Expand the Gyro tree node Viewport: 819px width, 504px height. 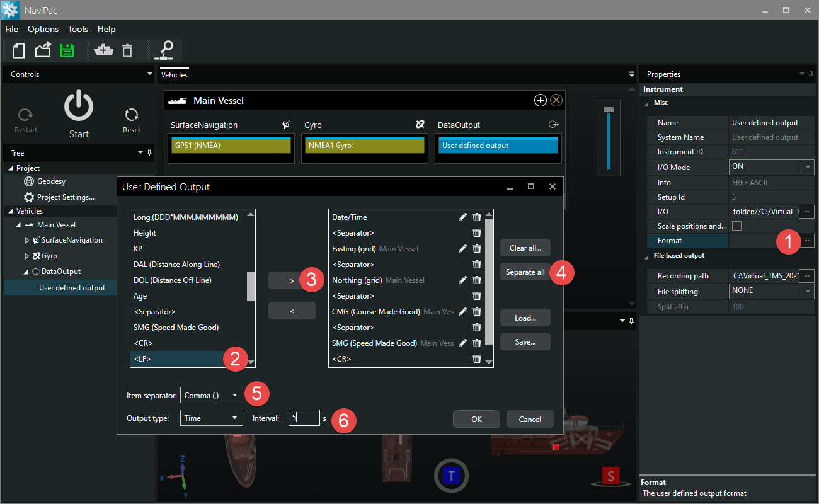coord(26,256)
